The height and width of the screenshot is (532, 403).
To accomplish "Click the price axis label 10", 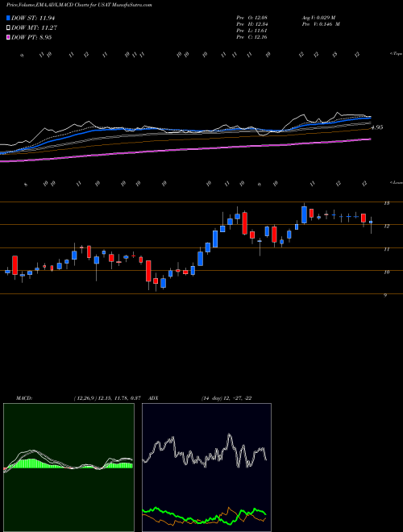I will point(386,272).
